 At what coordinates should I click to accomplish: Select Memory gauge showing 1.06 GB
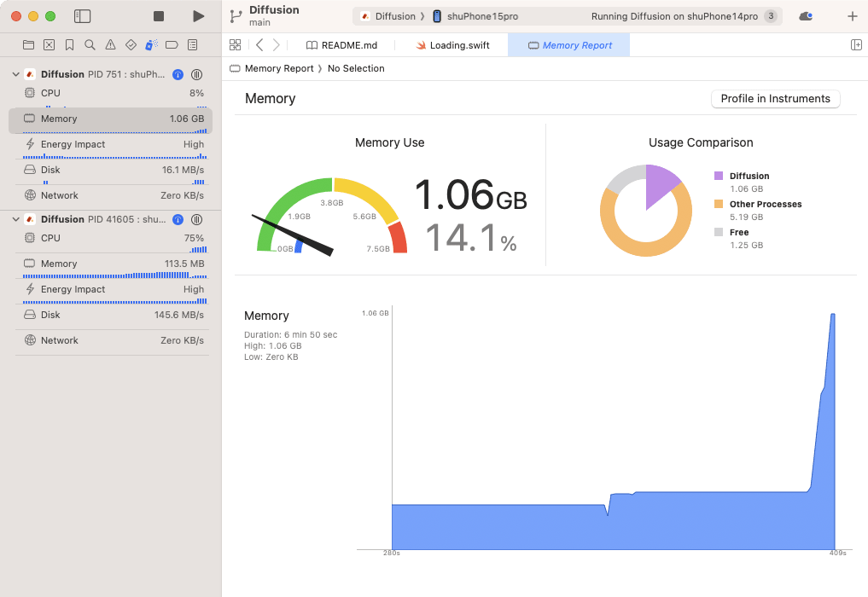(x=111, y=120)
